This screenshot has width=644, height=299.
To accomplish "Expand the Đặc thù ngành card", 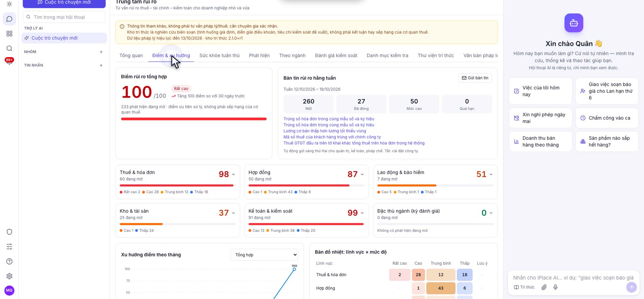I will tap(491, 213).
